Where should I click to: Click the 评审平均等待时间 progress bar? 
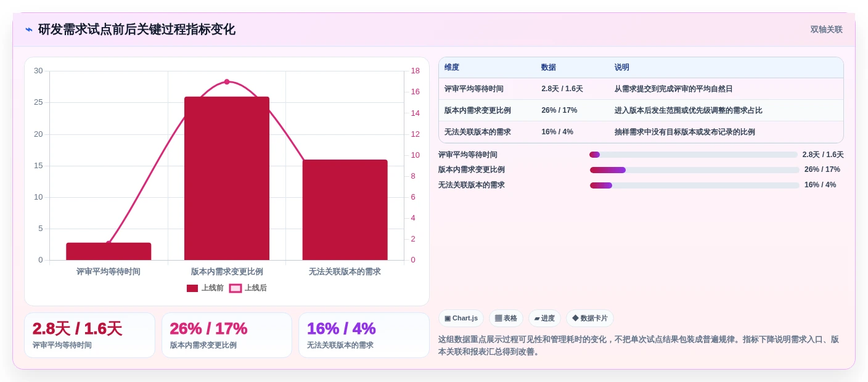[694, 155]
